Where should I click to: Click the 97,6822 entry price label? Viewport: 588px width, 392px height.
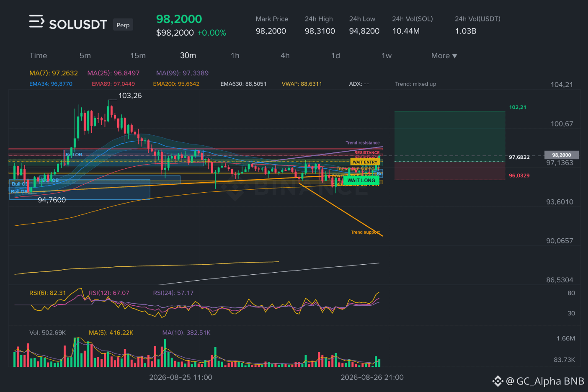coord(519,157)
